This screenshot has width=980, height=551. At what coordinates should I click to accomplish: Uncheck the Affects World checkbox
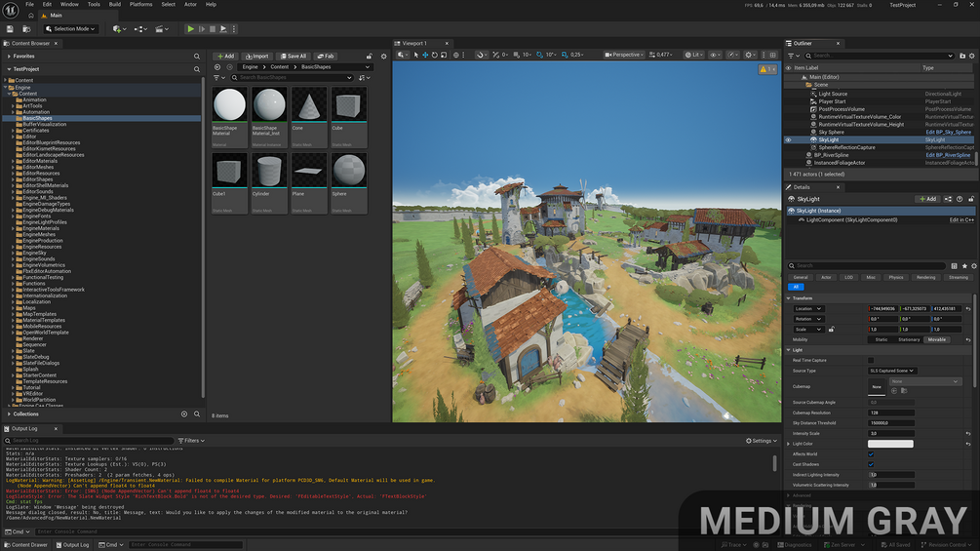click(x=871, y=454)
